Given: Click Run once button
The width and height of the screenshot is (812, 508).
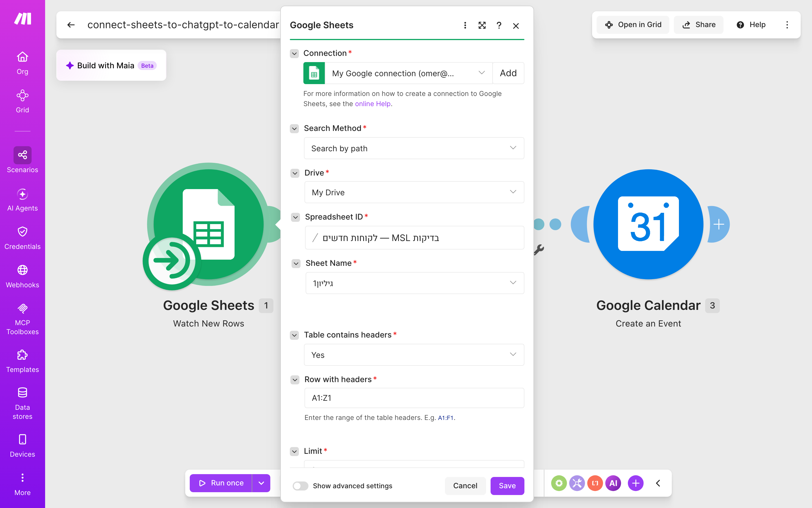Looking at the screenshot, I should click(220, 483).
